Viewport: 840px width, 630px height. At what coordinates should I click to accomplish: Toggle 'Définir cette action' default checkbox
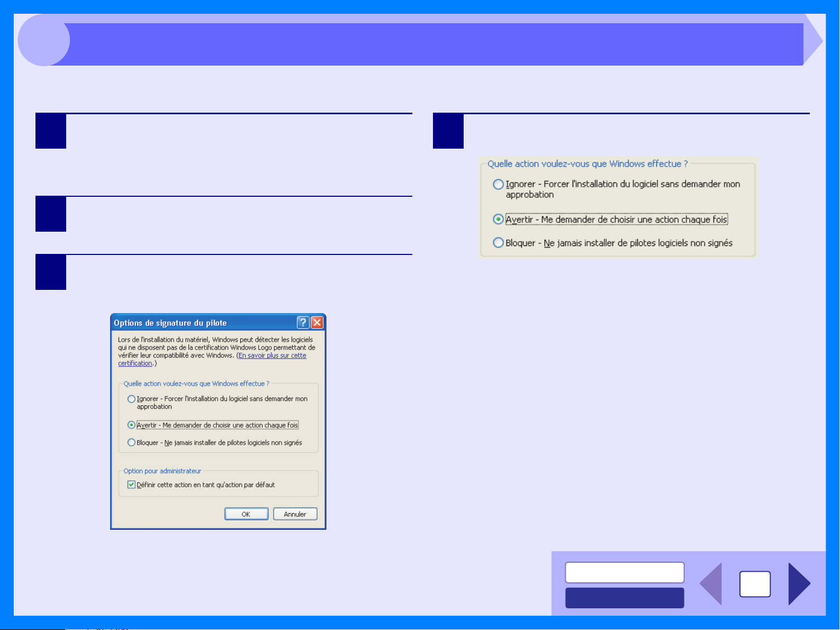click(131, 485)
